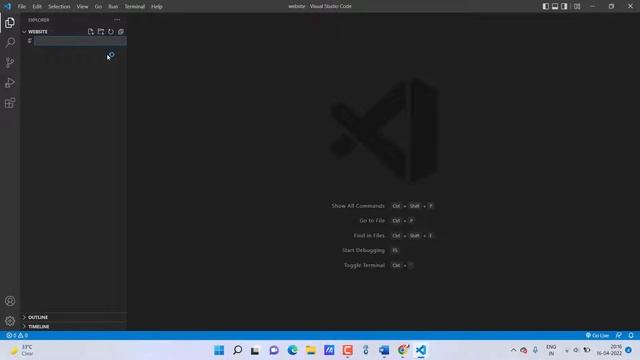Open Microsoft Edge from the taskbar
The height and width of the screenshot is (360, 640).
pyautogui.click(x=292, y=350)
